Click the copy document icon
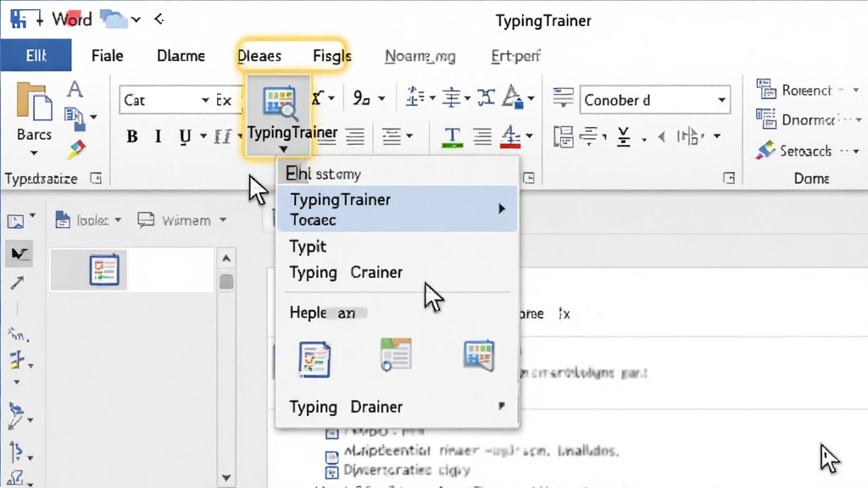 75,119
